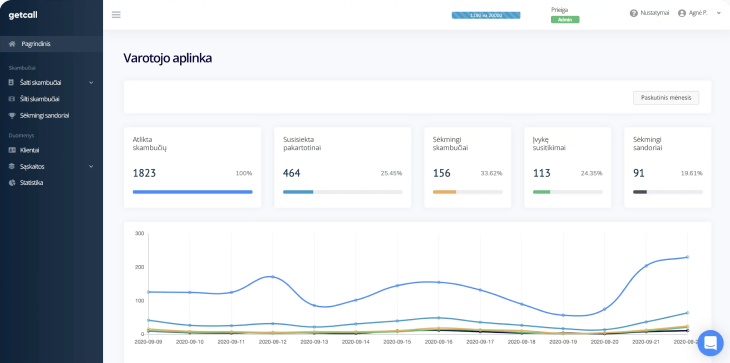Click the hamburger menu icon
The image size is (730, 363).
116,15
